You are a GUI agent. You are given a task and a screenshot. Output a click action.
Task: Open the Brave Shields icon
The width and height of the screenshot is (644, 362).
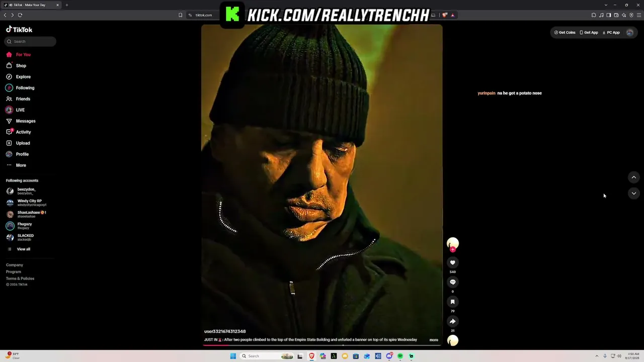(x=445, y=15)
